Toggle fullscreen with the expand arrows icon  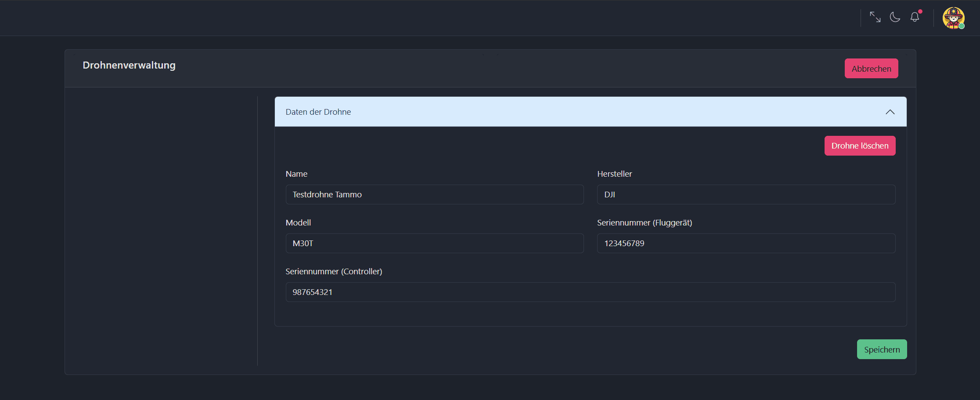[875, 17]
